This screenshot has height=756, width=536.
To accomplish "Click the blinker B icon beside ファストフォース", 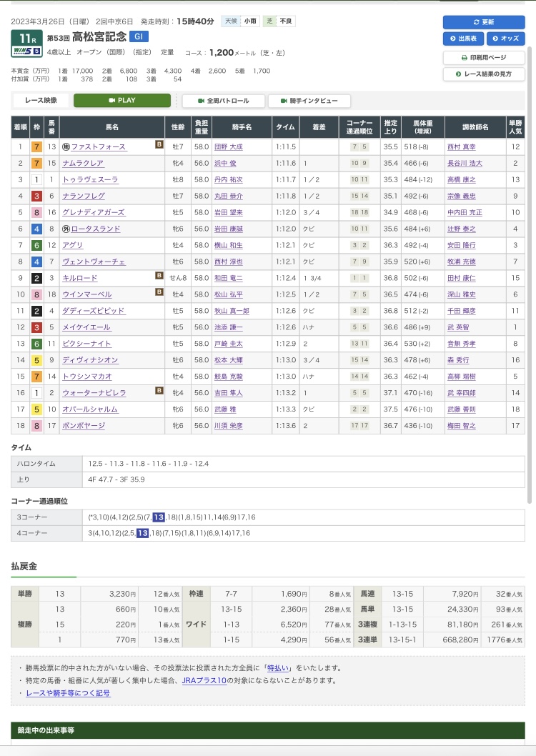I will pos(159,145).
